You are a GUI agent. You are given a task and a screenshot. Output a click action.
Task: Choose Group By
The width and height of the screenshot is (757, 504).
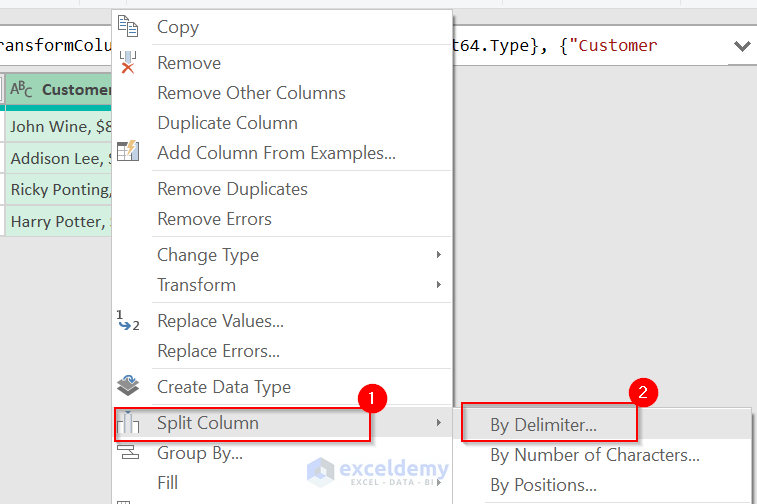coord(200,453)
